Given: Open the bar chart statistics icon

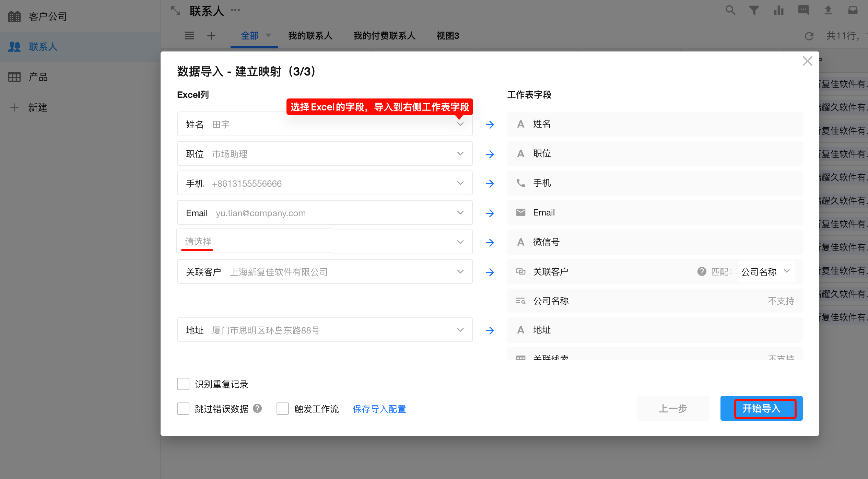Looking at the screenshot, I should coord(779,10).
